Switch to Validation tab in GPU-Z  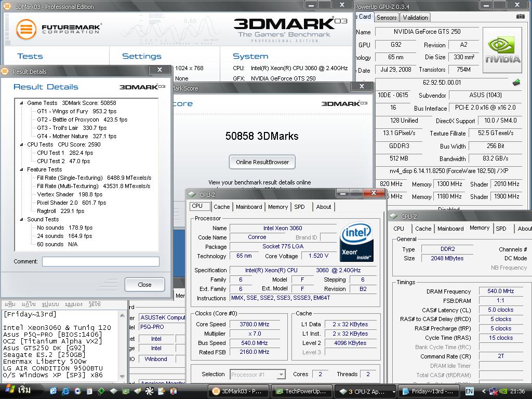click(416, 17)
